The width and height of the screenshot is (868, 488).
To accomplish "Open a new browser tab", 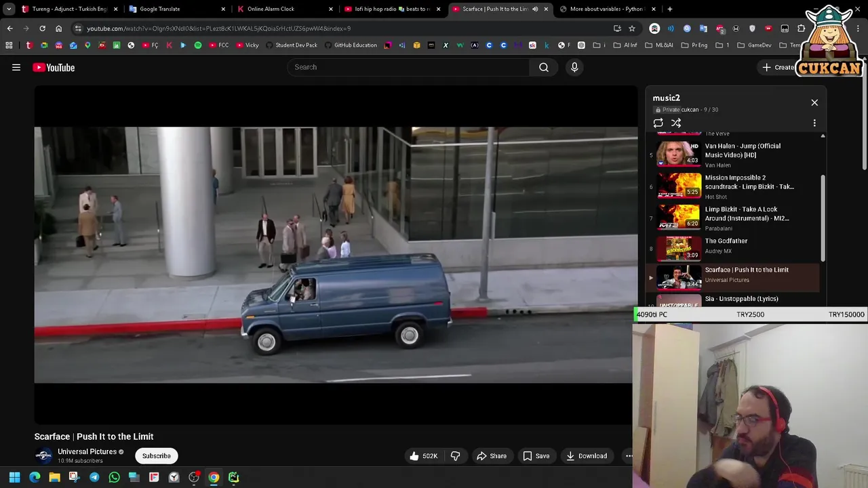I will pos(670,9).
